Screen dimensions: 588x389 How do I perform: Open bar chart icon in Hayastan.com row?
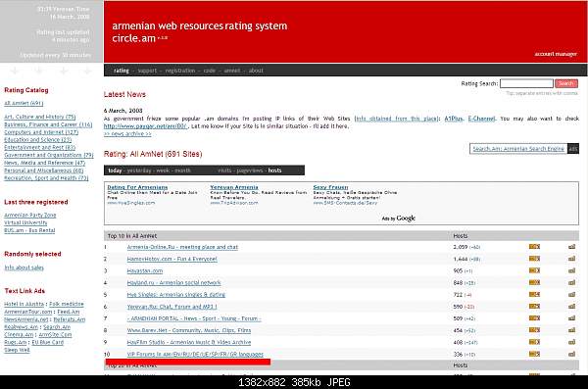[571, 270]
